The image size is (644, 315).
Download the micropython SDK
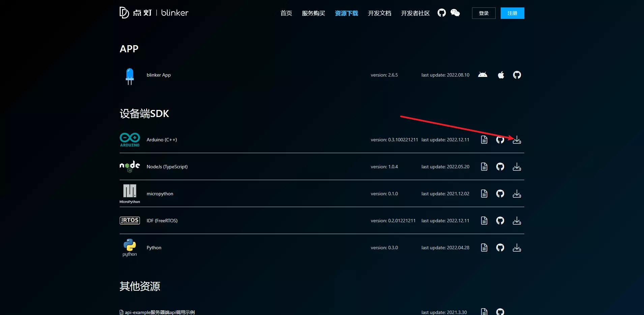517,194
